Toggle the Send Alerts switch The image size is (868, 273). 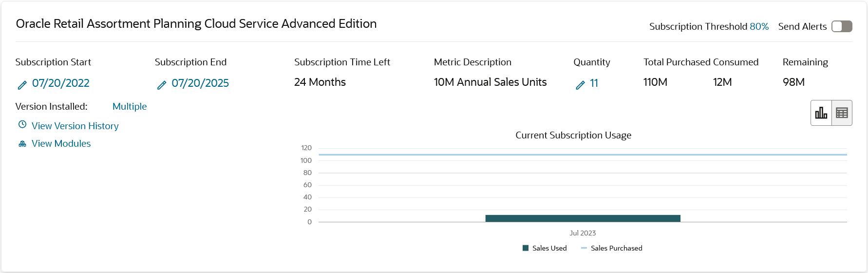point(842,26)
